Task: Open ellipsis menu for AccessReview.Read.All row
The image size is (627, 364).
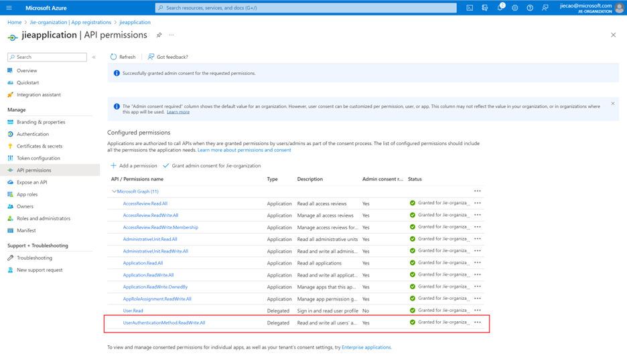Action: click(x=478, y=203)
